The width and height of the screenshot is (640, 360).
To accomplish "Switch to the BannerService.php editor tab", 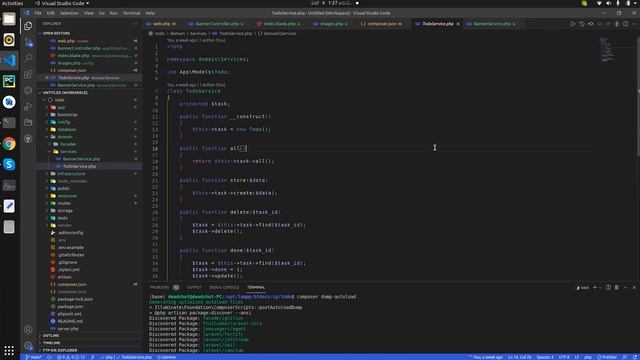I will 492,24.
